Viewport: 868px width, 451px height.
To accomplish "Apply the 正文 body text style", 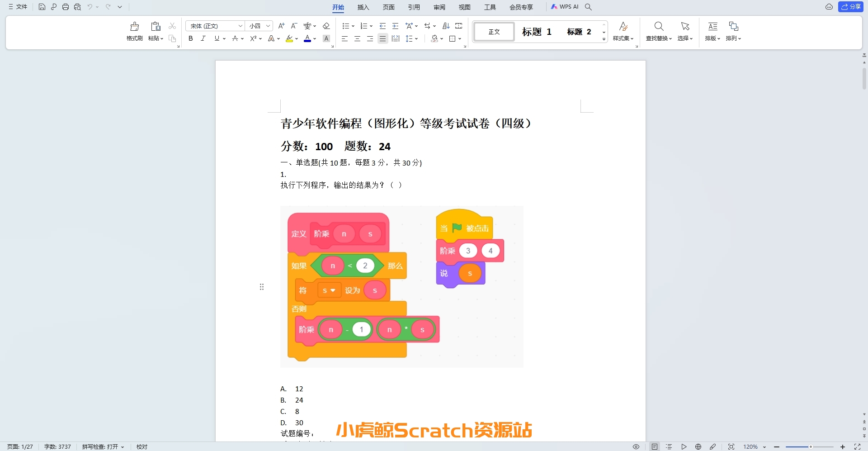I will [494, 32].
